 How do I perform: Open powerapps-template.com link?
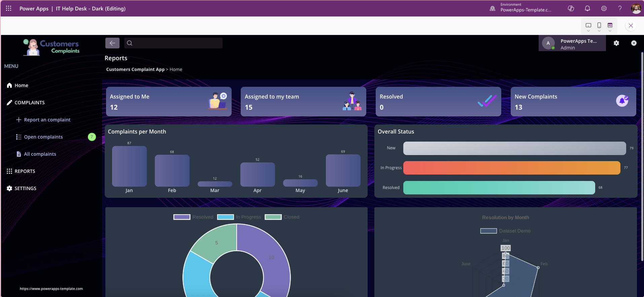tap(51, 289)
